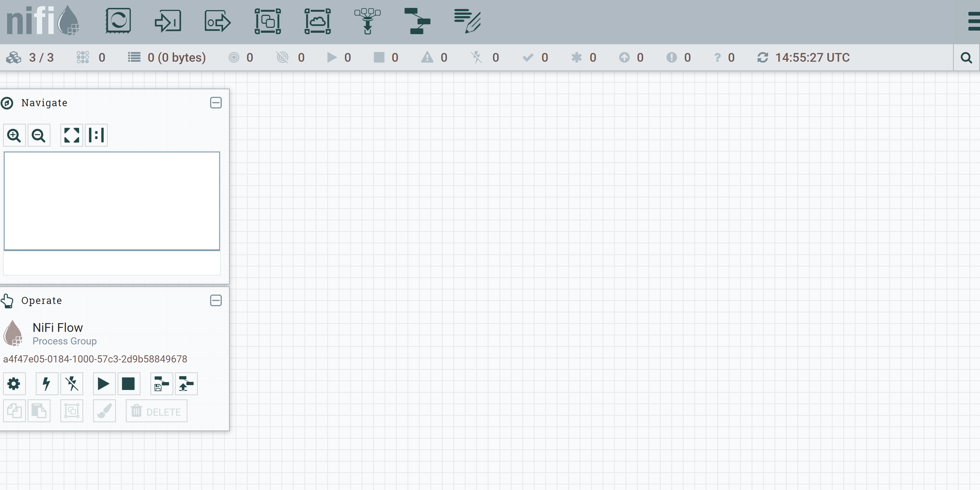Viewport: 980px width, 490px height.
Task: Select the Output Port toolbar icon
Action: (x=218, y=21)
